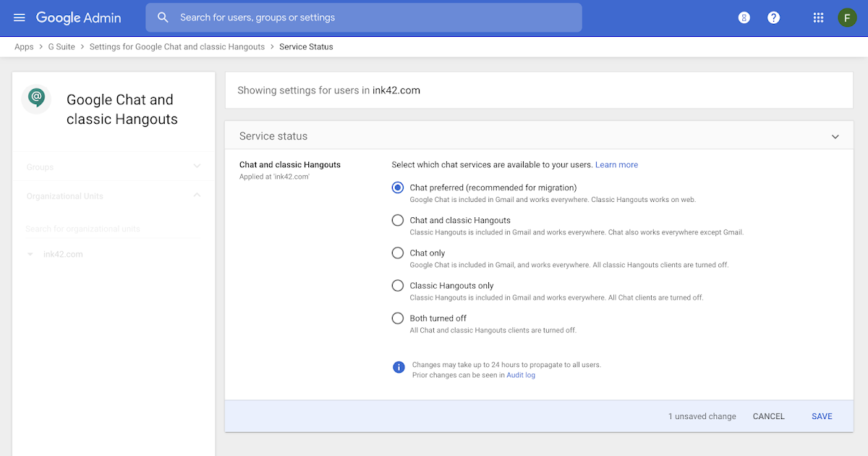Click the Google Chat logo icon
868x456 pixels.
pos(36,98)
